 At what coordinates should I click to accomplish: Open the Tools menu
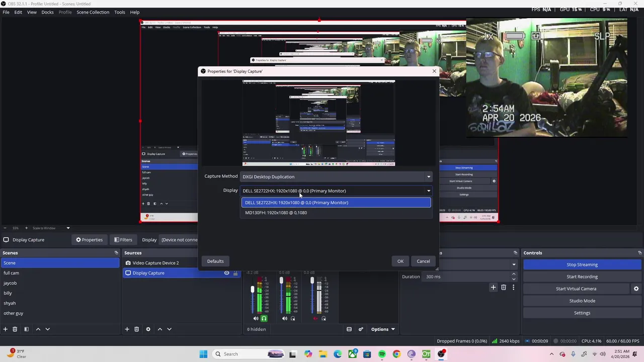[x=120, y=12]
